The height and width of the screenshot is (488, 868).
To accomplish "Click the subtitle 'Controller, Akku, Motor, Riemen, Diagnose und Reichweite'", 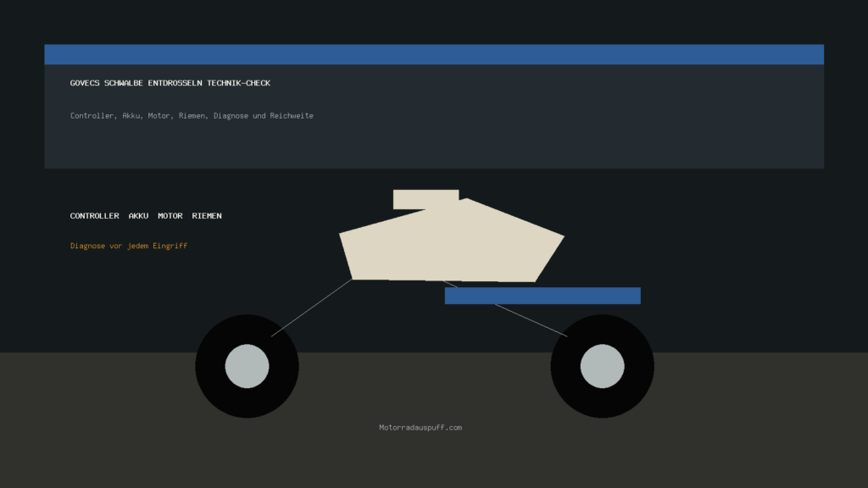I will [x=192, y=115].
